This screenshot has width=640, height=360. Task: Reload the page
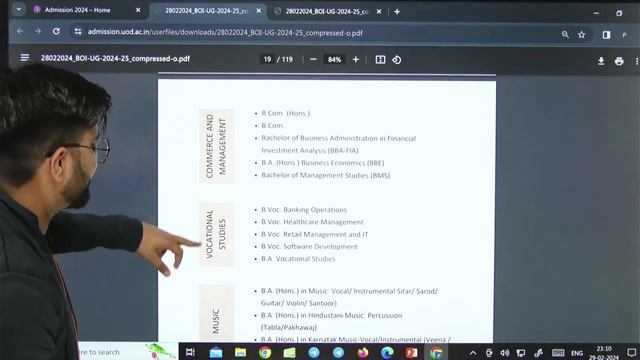point(56,31)
